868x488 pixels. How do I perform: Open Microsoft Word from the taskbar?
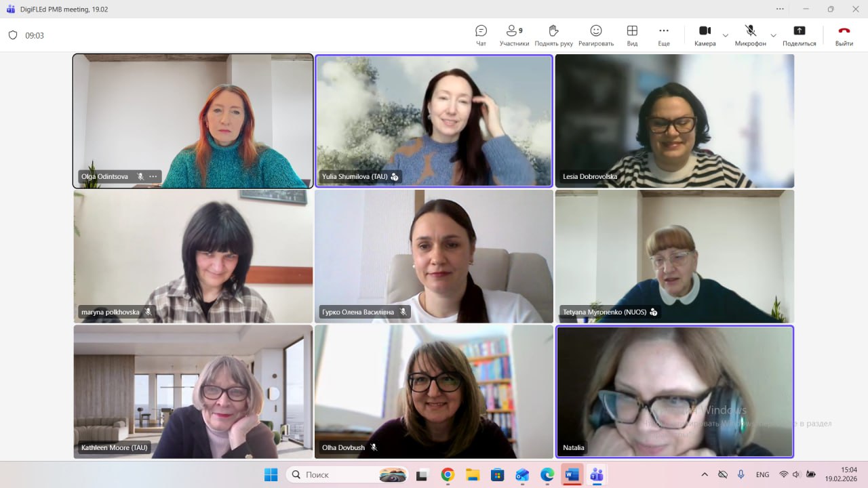click(x=572, y=474)
